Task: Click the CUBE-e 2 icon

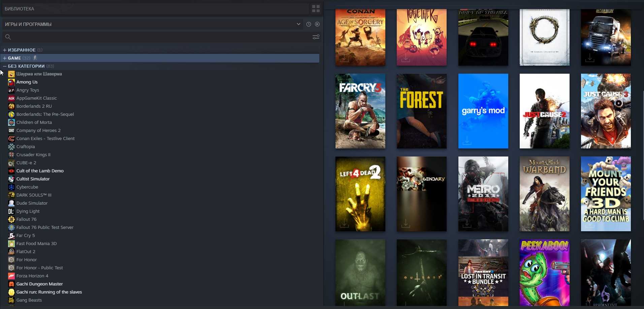Action: coord(11,163)
